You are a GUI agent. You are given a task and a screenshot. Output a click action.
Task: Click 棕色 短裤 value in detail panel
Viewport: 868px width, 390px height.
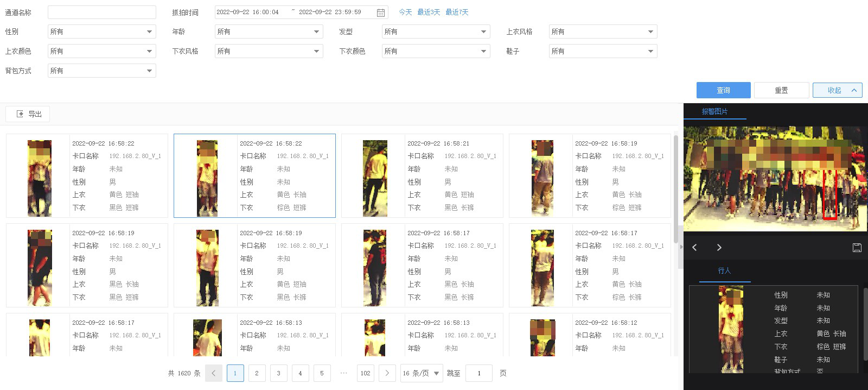point(832,347)
